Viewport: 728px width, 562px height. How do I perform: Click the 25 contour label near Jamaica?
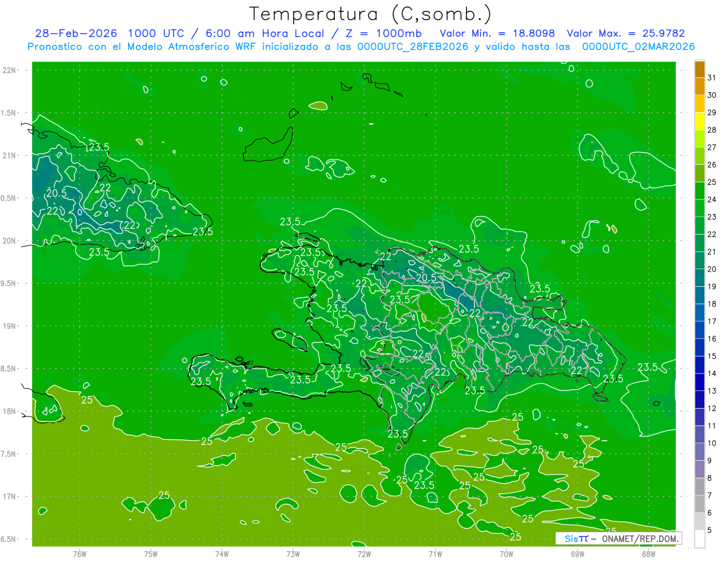tap(87, 400)
